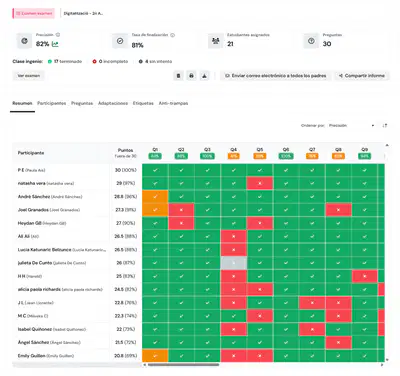Click the Q7 column header
Image resolution: width=400 pixels, height=376 pixels.
tap(312, 153)
